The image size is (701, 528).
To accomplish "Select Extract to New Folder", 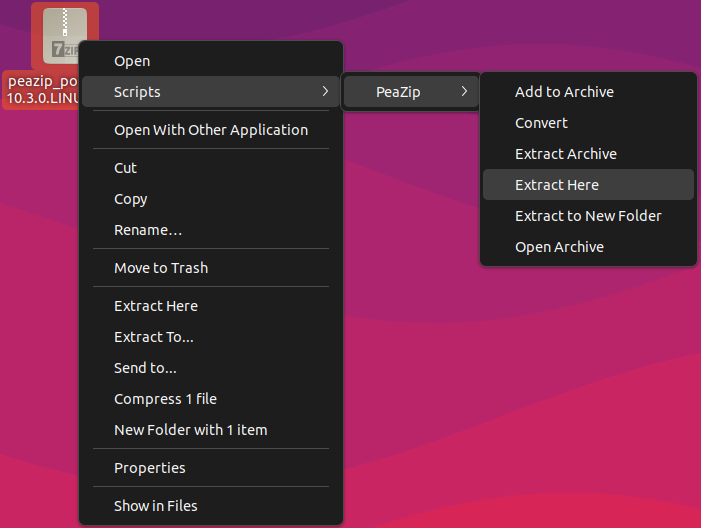I will tap(588, 216).
